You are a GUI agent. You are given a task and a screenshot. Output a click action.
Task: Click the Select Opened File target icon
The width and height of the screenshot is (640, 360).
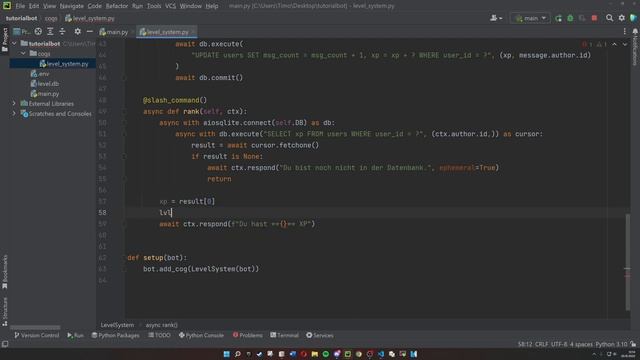click(38, 31)
